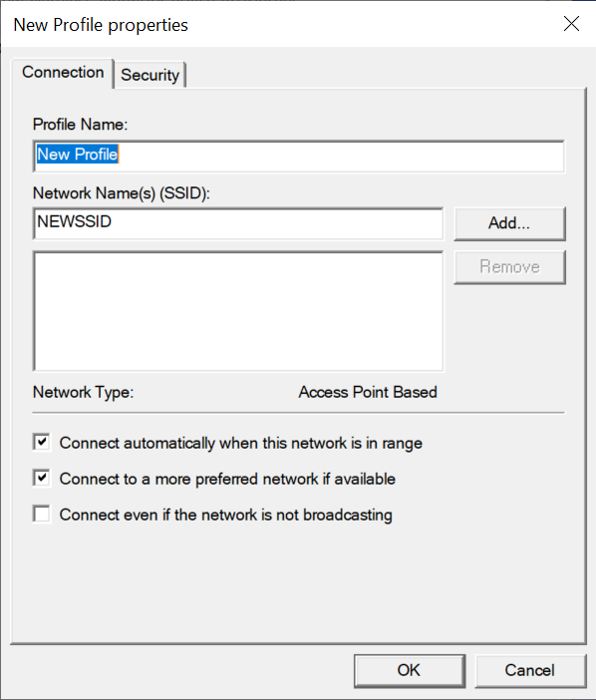Click the 'Network Type:' label

[x=83, y=393]
